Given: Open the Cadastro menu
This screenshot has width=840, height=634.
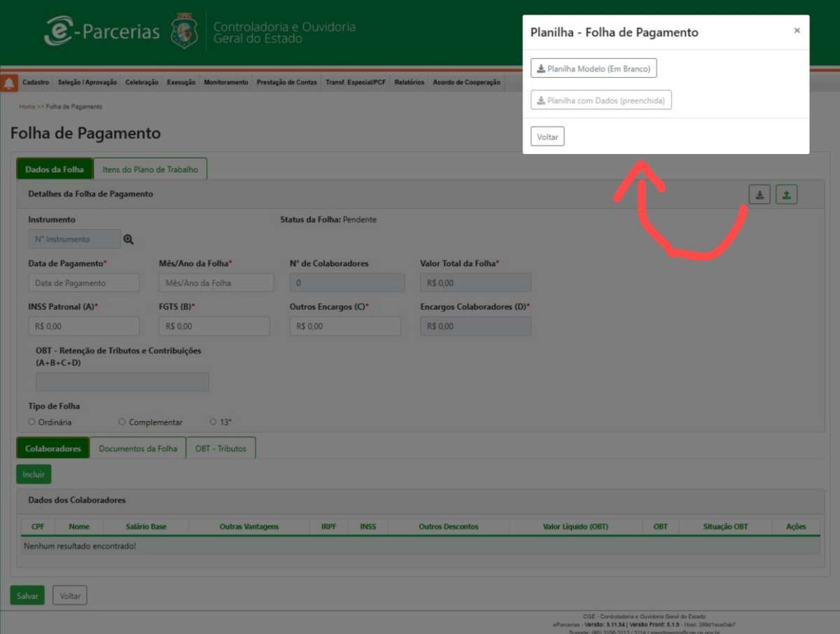Looking at the screenshot, I should 36,83.
